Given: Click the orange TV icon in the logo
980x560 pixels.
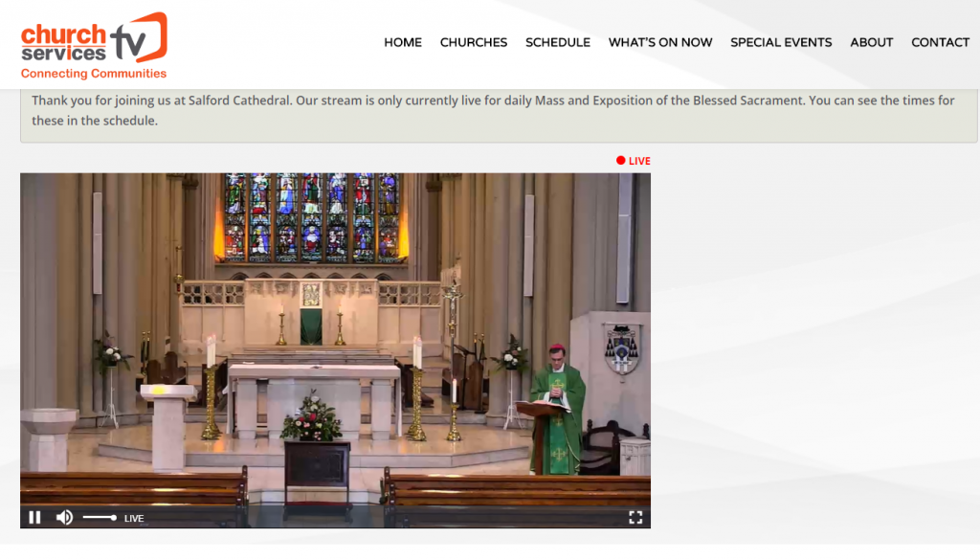Looking at the screenshot, I should point(139,38).
